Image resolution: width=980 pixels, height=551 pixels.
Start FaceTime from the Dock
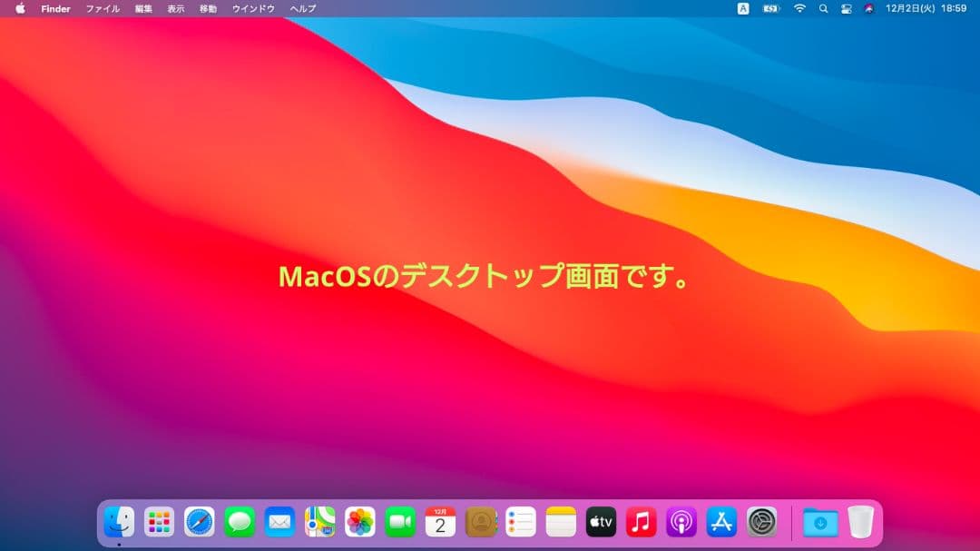click(x=399, y=522)
